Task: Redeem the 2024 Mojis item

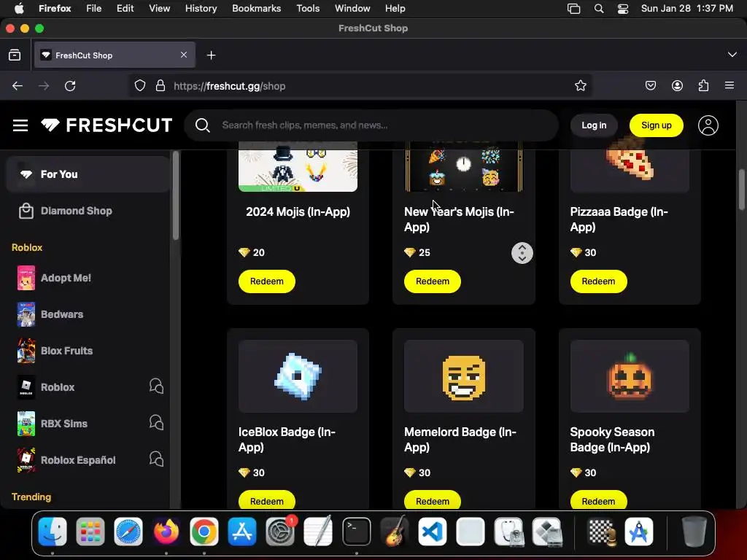Action: (x=266, y=281)
